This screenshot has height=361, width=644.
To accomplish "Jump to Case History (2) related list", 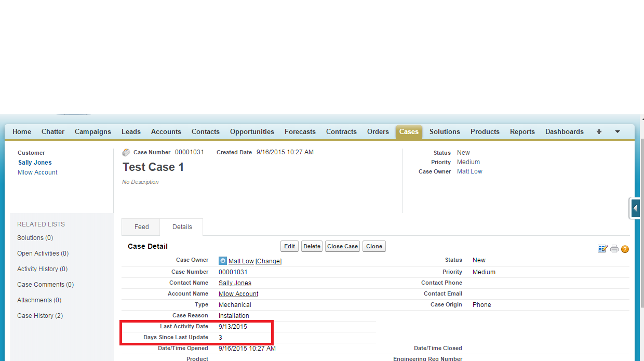I will 40,316.
